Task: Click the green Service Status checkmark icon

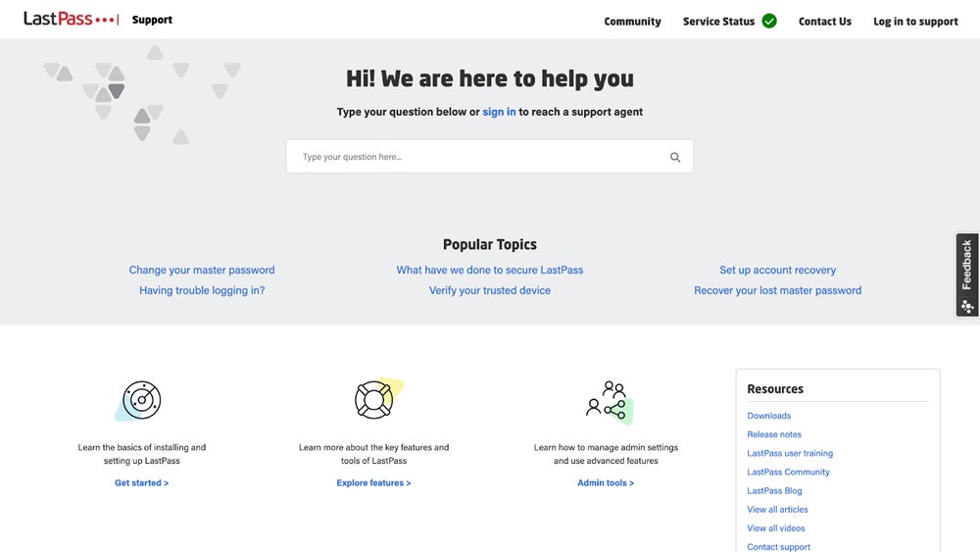Action: pos(769,21)
